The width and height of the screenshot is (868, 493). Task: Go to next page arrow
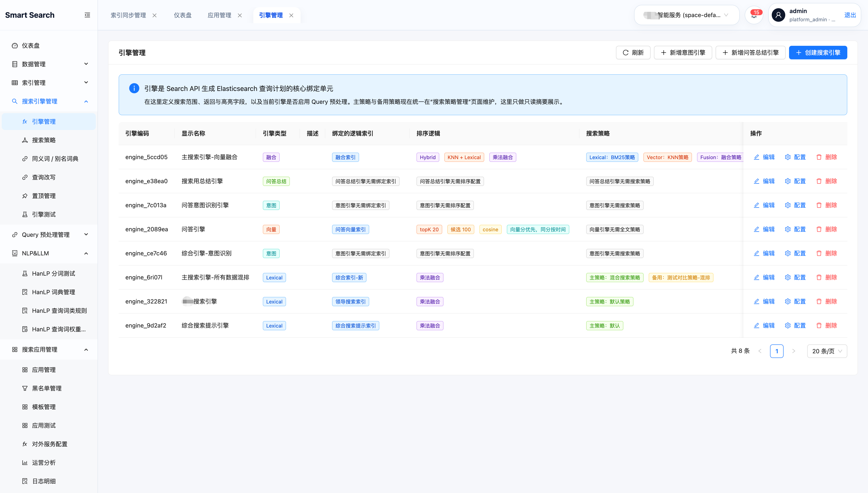793,351
